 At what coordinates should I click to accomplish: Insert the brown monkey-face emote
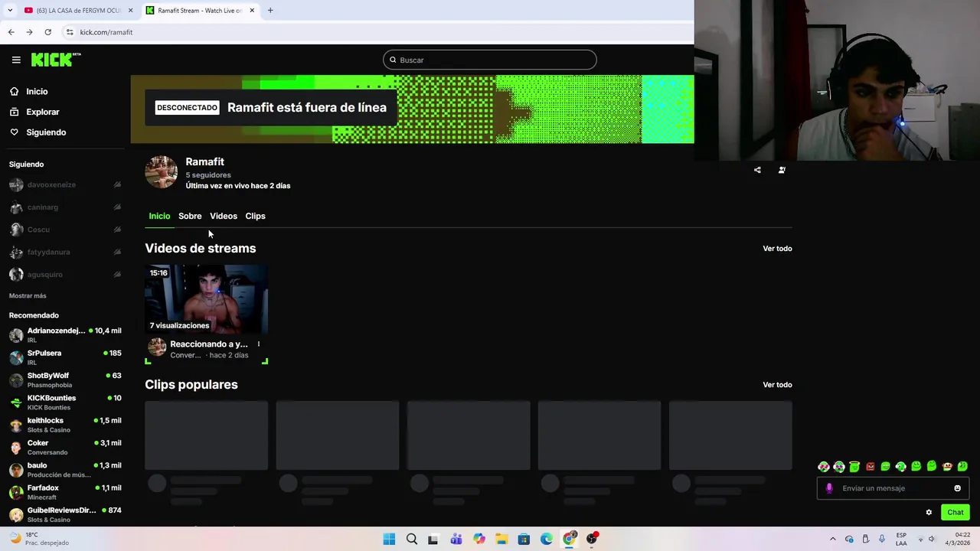(x=947, y=467)
